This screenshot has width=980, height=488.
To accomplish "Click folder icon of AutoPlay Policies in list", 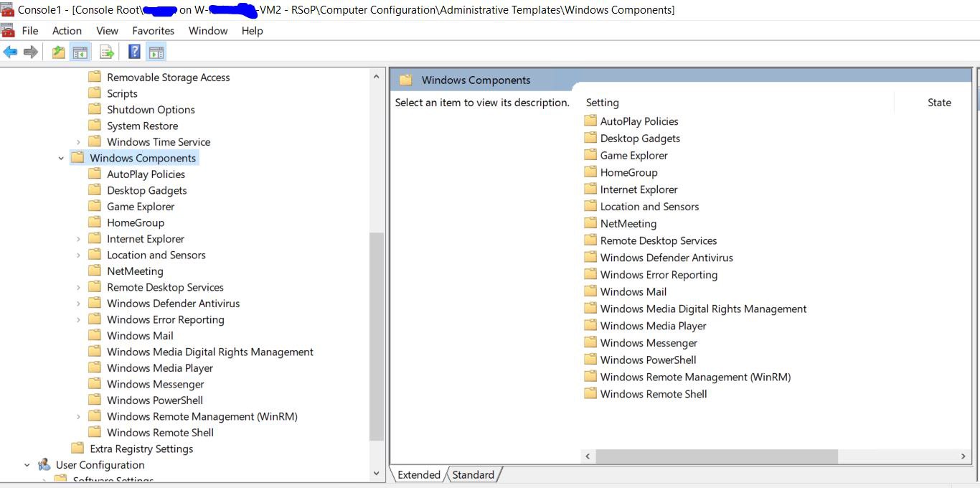I will click(590, 121).
